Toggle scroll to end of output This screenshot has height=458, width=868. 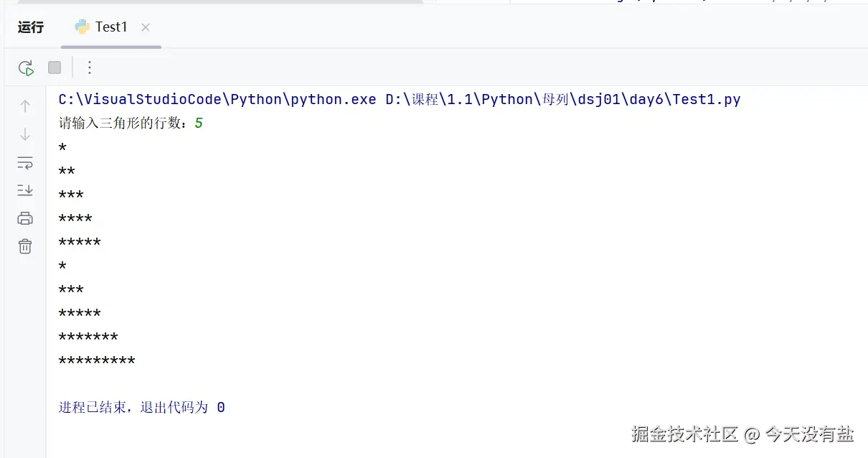25,190
